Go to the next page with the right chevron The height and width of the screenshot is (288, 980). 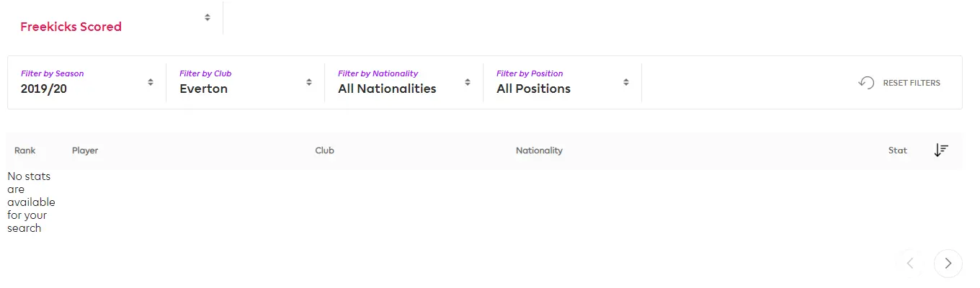click(x=948, y=264)
